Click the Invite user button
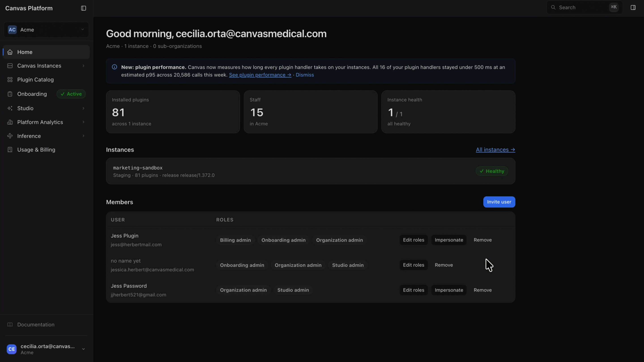The height and width of the screenshot is (362, 644). pyautogui.click(x=499, y=202)
